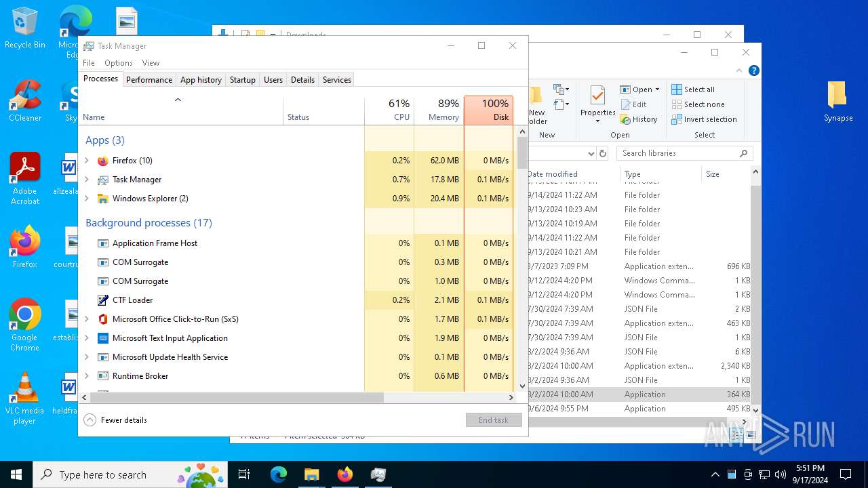Sort processes by the Disk column
The height and width of the screenshot is (488, 868).
488,110
